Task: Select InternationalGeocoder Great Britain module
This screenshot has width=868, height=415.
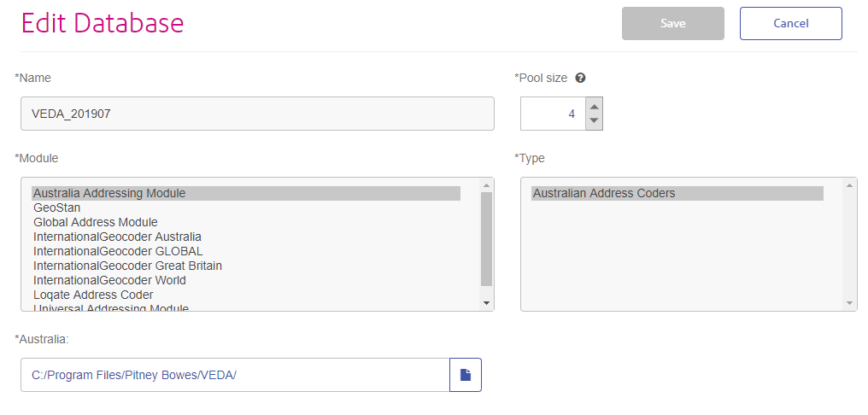Action: [246, 266]
